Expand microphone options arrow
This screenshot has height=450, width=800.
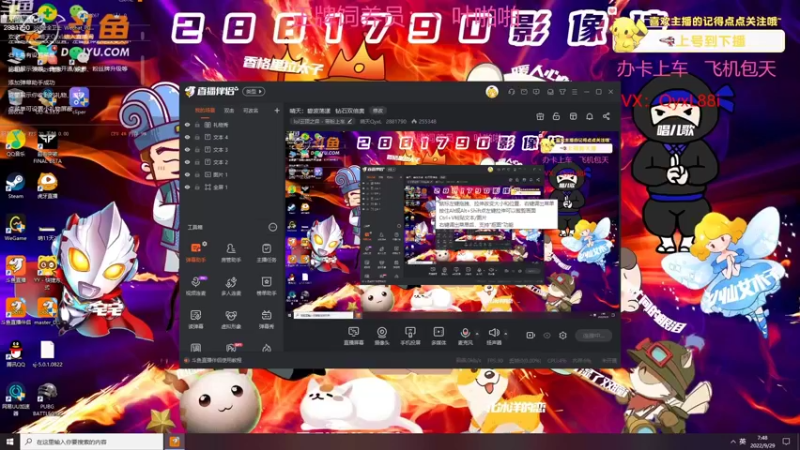pyautogui.click(x=477, y=334)
